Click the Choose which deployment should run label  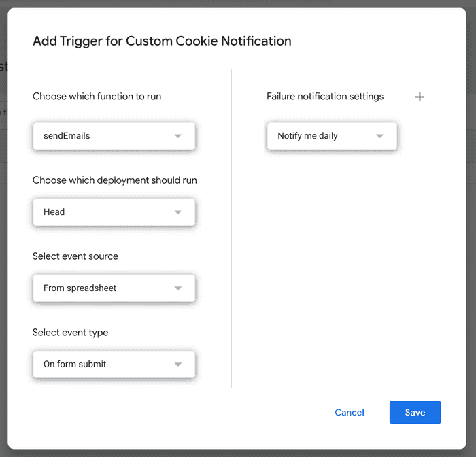coord(115,180)
